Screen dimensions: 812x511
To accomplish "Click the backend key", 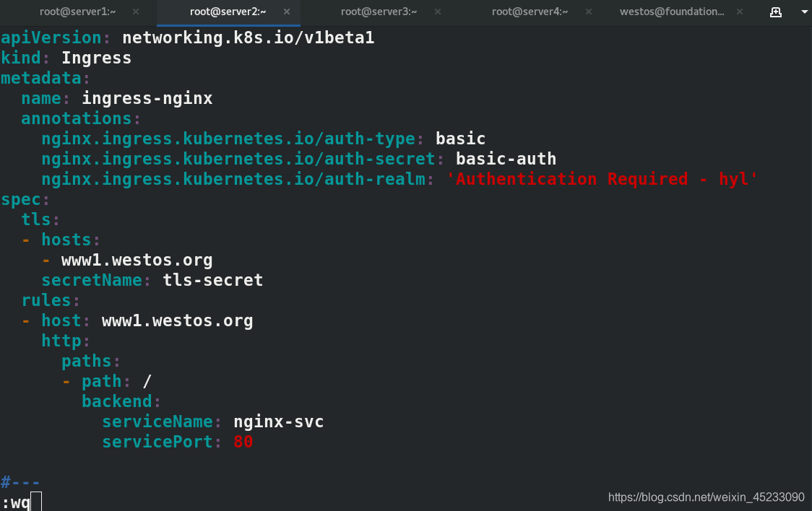I will tap(117, 401).
